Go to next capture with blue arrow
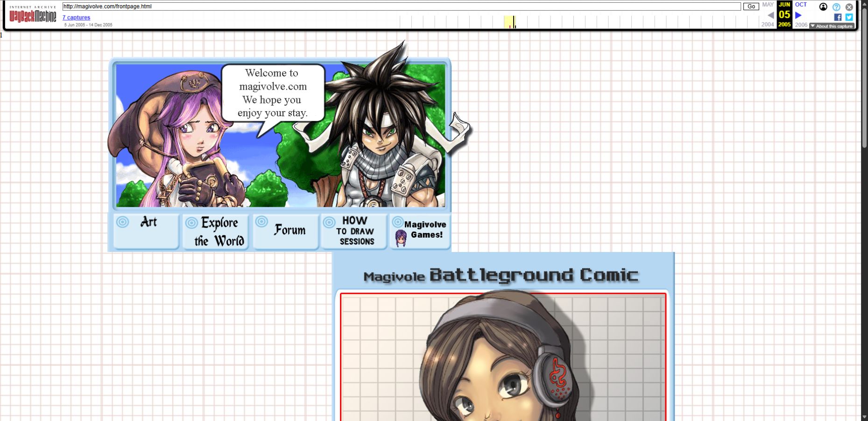Screen dimensions: 868x421 (x=798, y=15)
